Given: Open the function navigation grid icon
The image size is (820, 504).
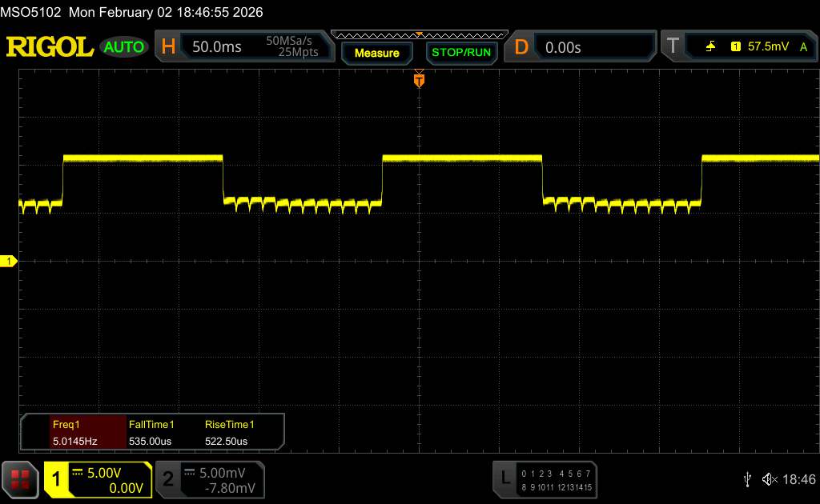Looking at the screenshot, I should pos(21,479).
